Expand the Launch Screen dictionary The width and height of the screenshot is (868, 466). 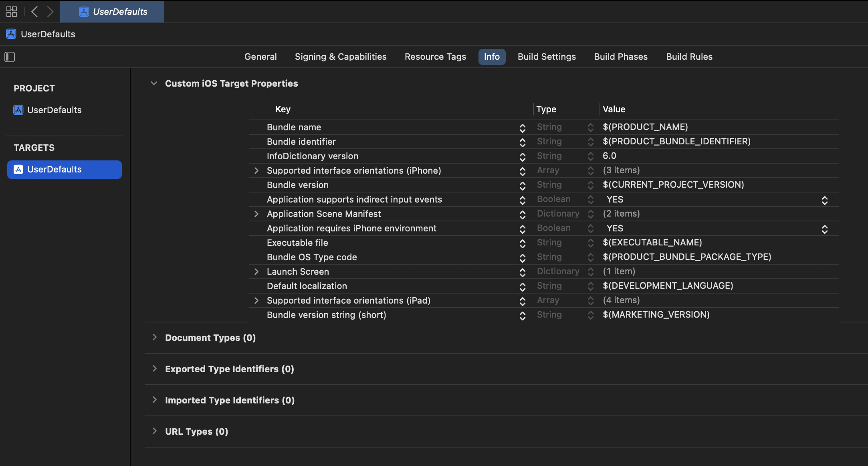point(256,271)
